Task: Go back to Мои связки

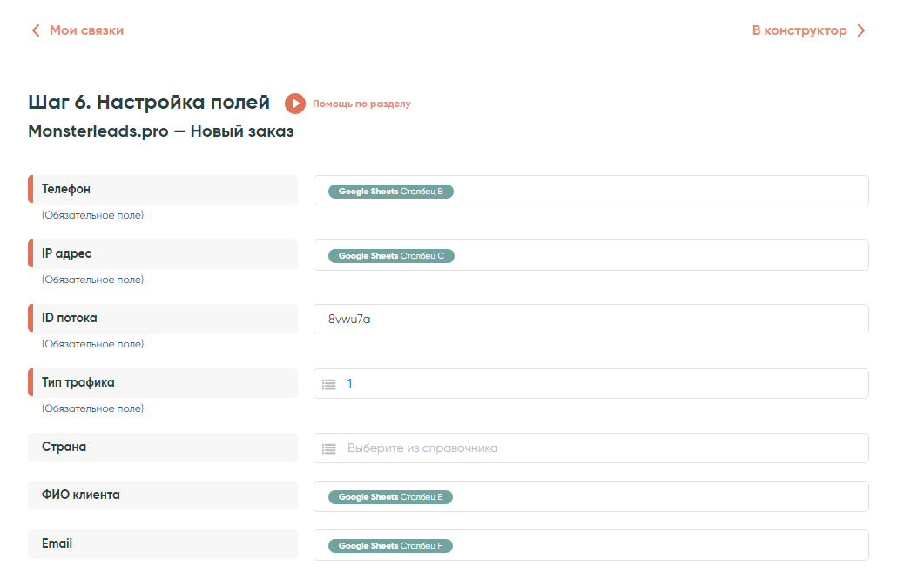Action: pyautogui.click(x=86, y=30)
